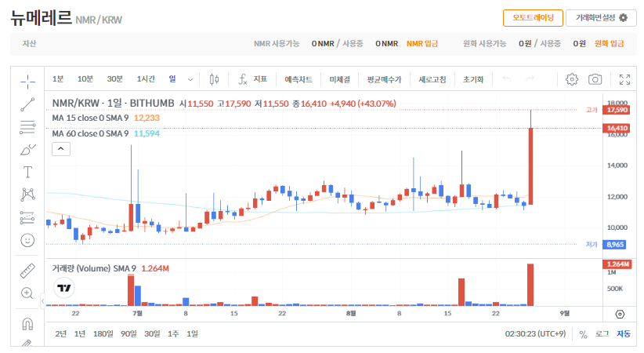Open the chart patterns tool
This screenshot has height=353, width=644.
pyautogui.click(x=27, y=195)
